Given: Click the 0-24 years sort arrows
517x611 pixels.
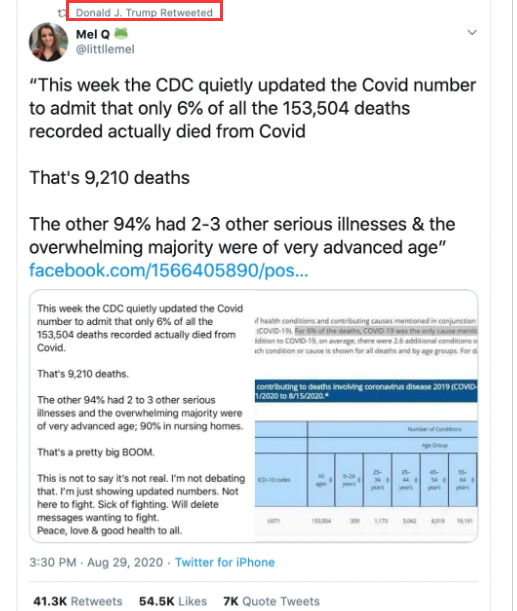Looking at the screenshot, I should 359,480.
